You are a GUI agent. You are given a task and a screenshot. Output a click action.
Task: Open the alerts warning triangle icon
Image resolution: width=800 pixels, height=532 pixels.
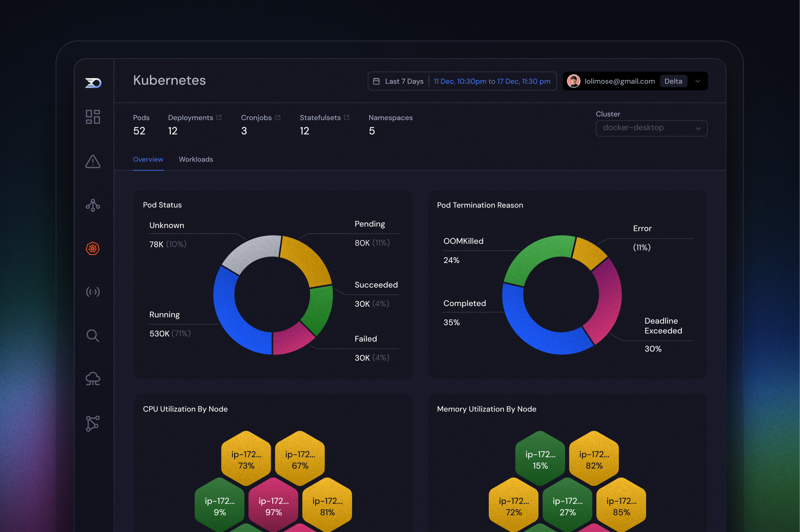click(x=93, y=162)
